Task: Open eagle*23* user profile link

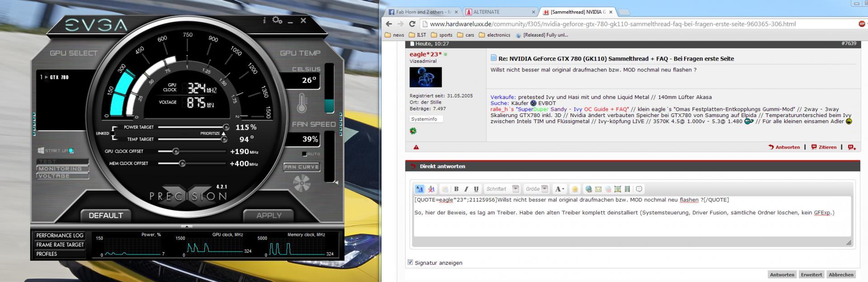Action: [x=425, y=54]
